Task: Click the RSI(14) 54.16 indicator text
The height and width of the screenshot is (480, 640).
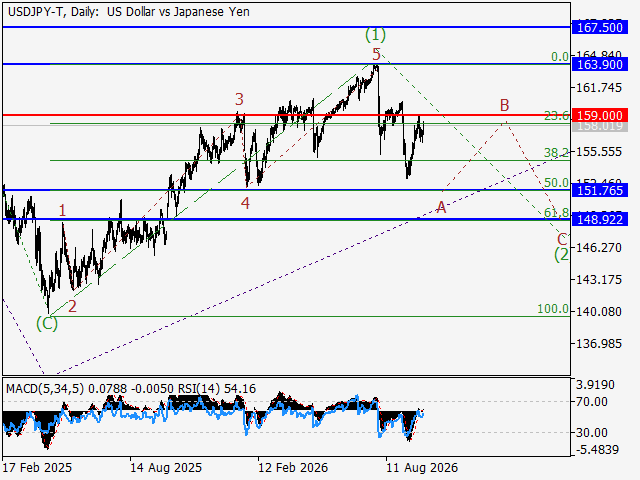Action: pos(217,389)
